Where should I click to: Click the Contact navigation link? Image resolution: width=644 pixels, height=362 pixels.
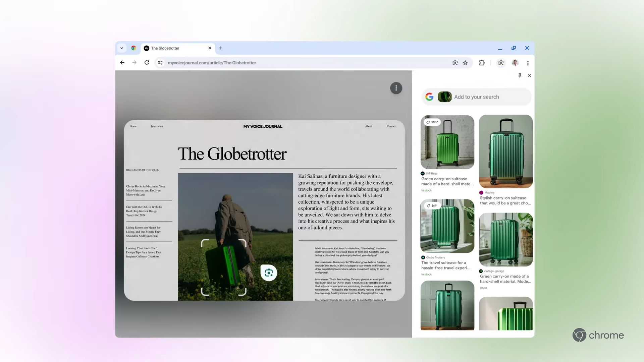pos(391,126)
